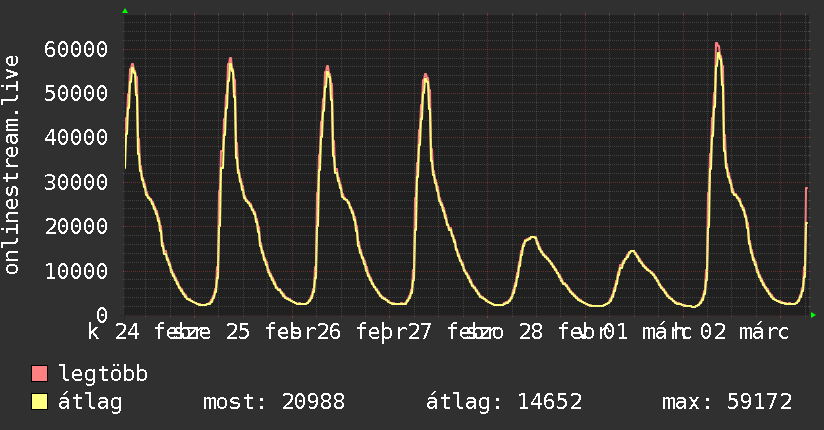This screenshot has width=824, height=430.
Task: Select the átlag legend label beside yellow swatch
Action: [x=90, y=402]
